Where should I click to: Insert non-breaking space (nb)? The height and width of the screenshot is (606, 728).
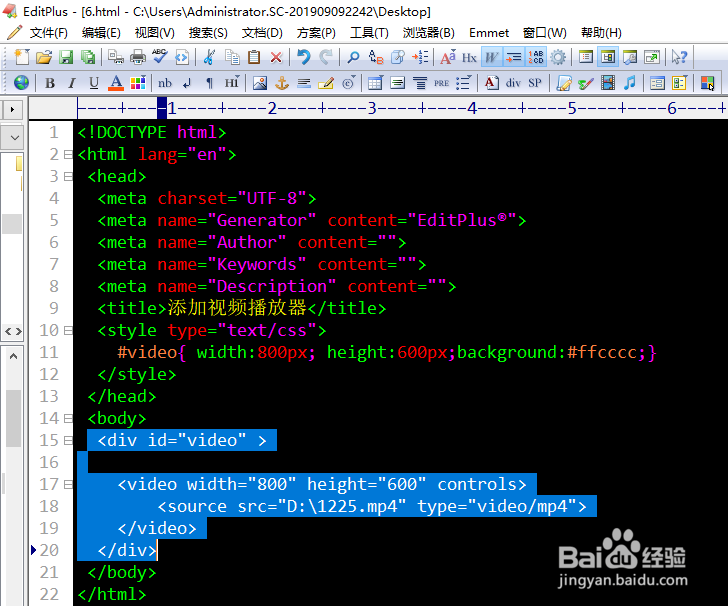coord(165,83)
